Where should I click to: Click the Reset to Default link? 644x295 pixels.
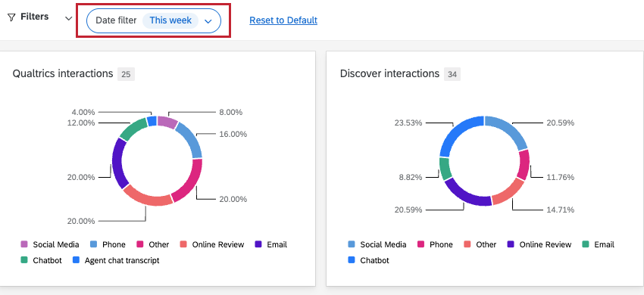pyautogui.click(x=283, y=20)
